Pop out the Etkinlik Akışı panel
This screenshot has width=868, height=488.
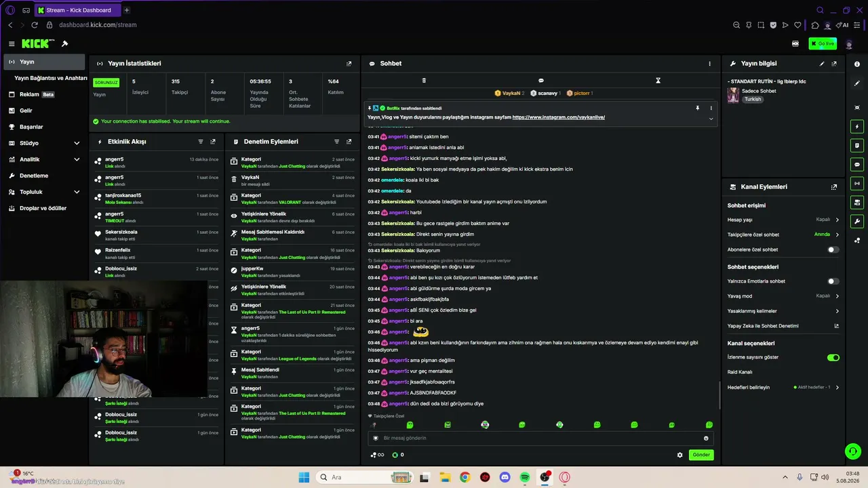tap(213, 142)
